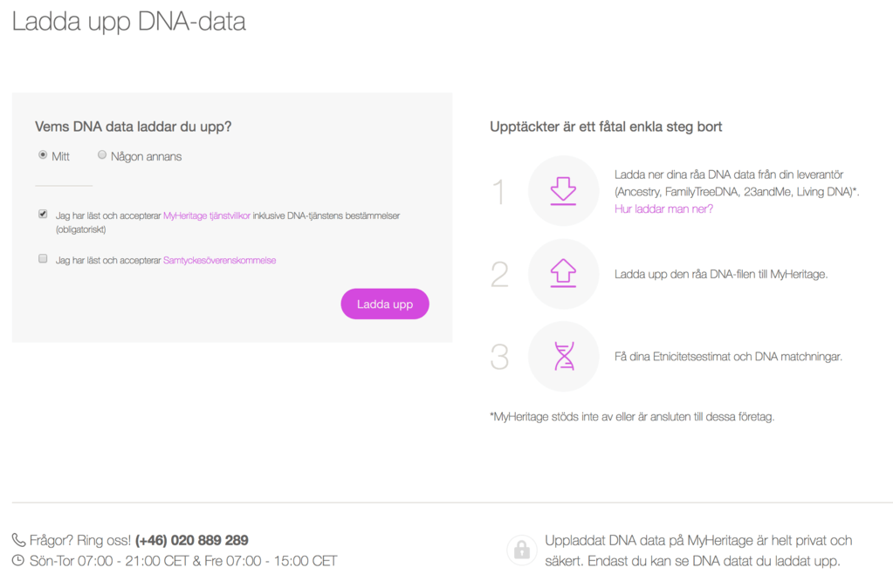Screen dimensions: 893x588
Task: Click the clock icon beside opening hours
Action: click(18, 561)
